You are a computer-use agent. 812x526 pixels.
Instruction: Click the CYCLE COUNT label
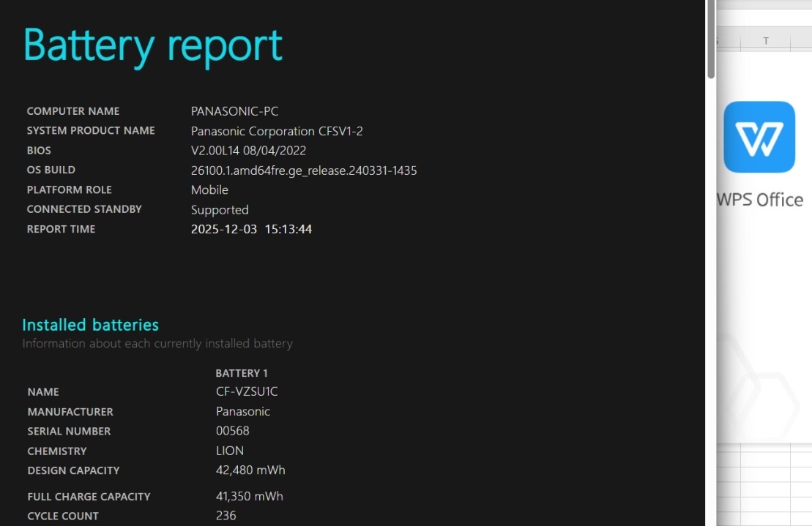(63, 516)
